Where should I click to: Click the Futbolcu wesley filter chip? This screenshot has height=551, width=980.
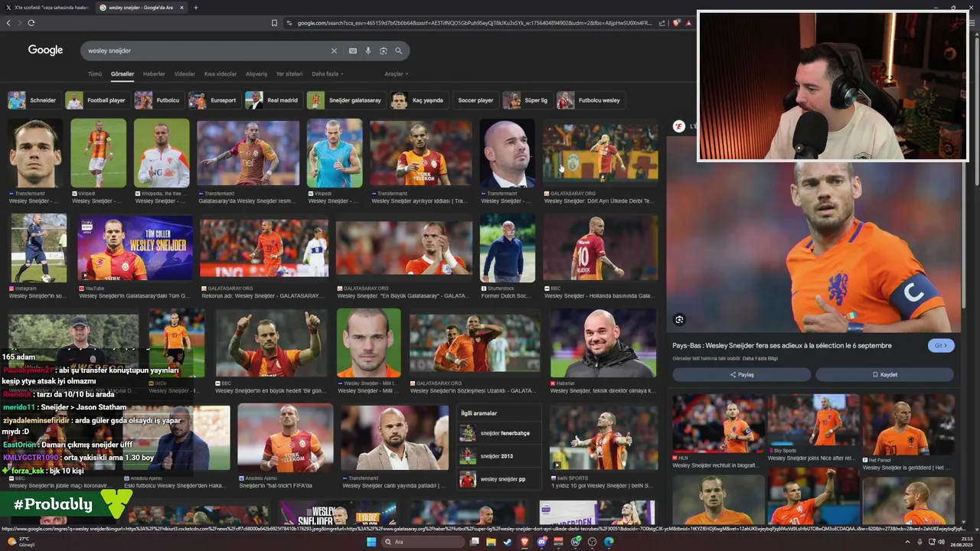(590, 100)
